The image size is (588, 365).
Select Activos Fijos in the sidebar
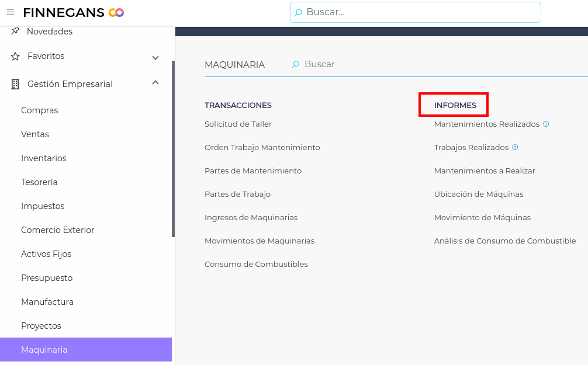pyautogui.click(x=46, y=254)
